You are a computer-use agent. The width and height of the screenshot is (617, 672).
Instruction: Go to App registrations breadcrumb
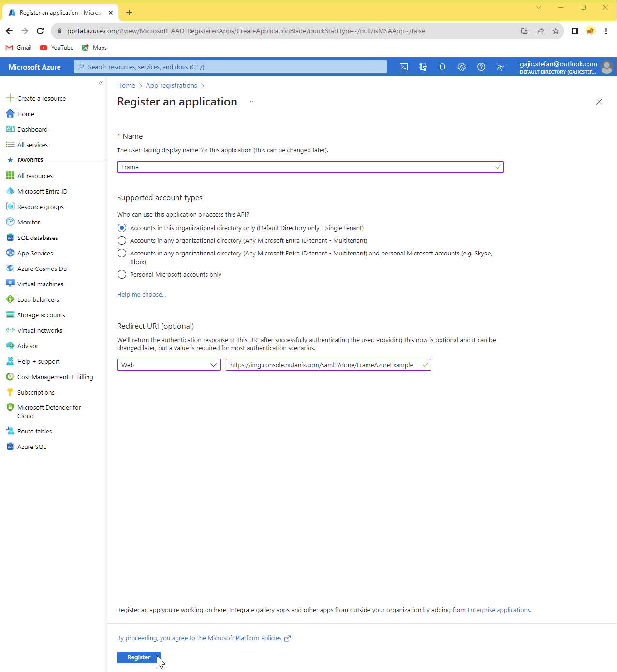coord(171,85)
